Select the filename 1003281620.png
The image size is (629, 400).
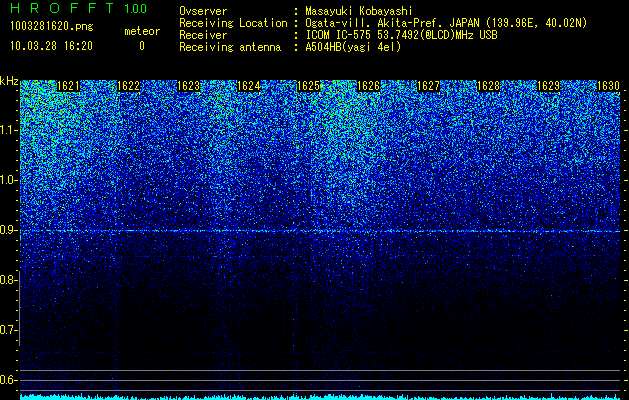[52, 26]
